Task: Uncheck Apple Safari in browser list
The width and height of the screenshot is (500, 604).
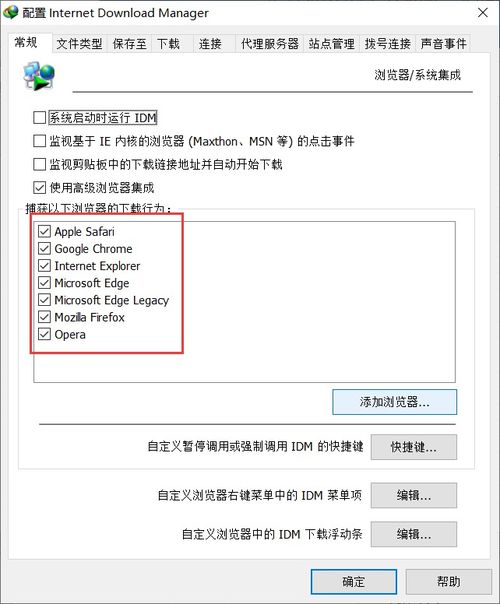Action: coord(44,232)
